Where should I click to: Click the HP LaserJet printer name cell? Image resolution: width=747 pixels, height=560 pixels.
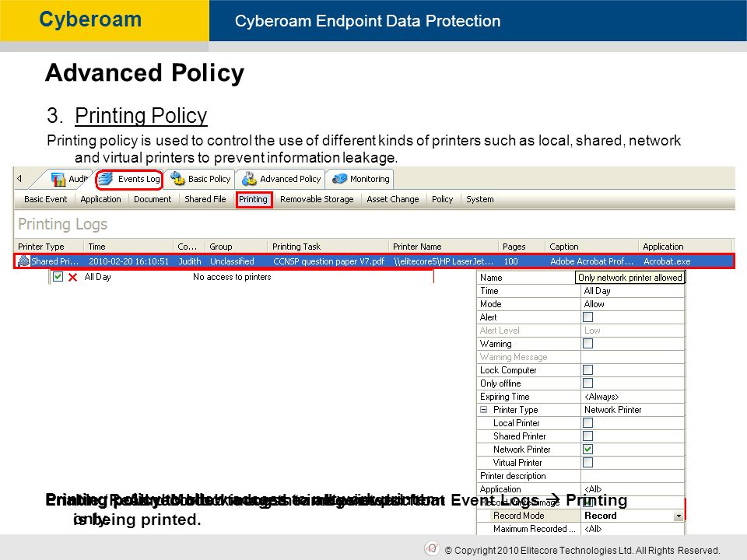(x=444, y=261)
